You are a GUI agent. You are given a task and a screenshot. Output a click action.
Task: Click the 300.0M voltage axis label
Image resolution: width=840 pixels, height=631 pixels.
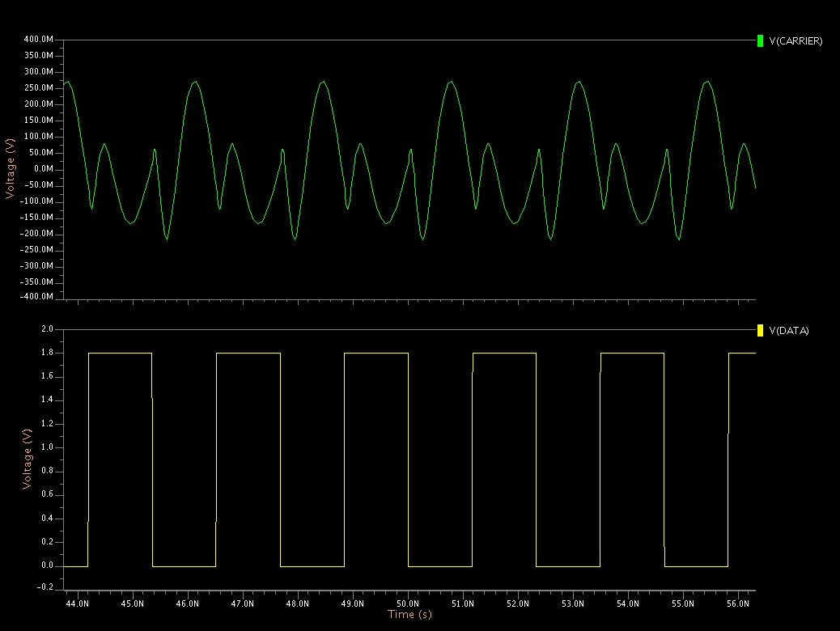click(x=39, y=71)
